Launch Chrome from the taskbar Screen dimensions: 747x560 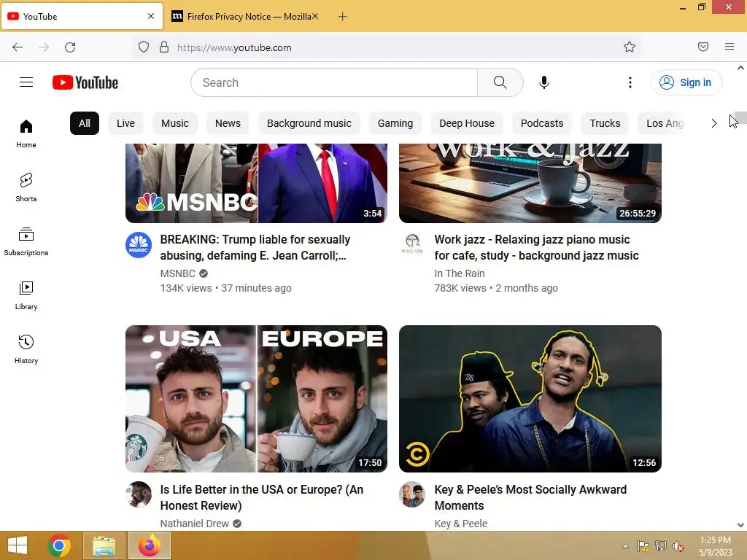pos(59,545)
